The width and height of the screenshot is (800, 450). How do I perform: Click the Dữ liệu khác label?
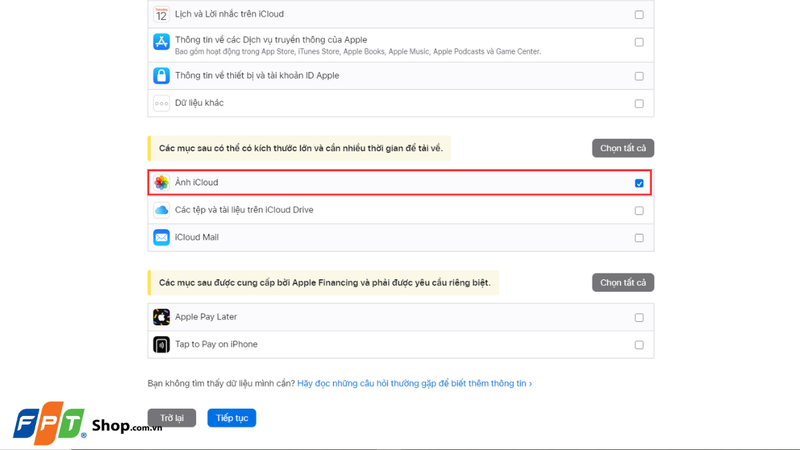[x=199, y=103]
